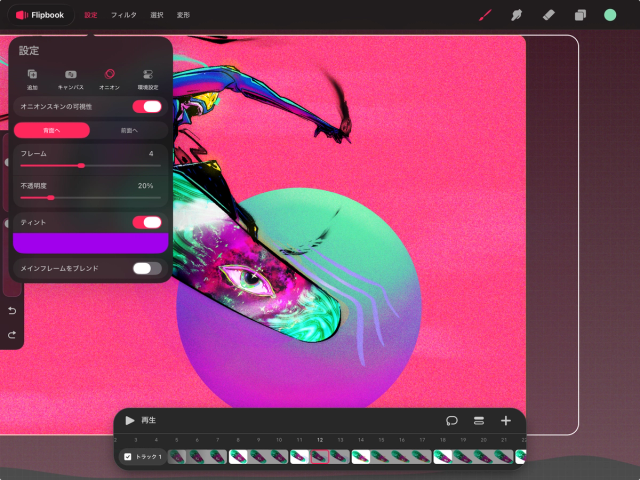The height and width of the screenshot is (480, 640).
Task: Jump to frame marker 12
Action: tap(320, 440)
